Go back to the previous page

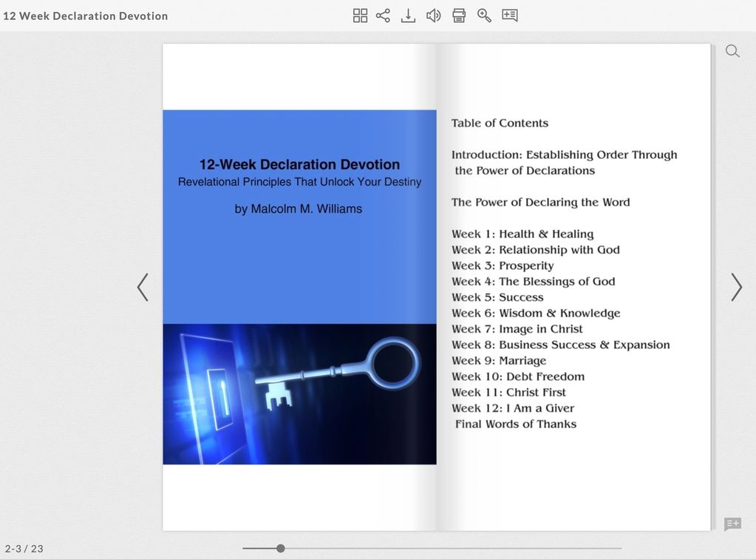coord(143,288)
